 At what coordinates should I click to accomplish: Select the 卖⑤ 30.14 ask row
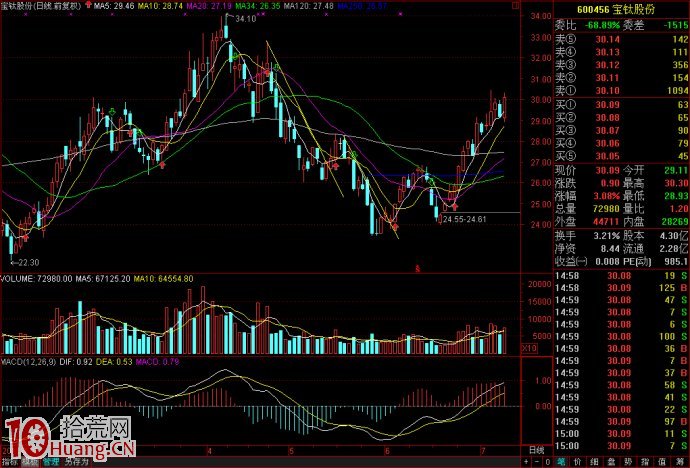click(x=621, y=40)
